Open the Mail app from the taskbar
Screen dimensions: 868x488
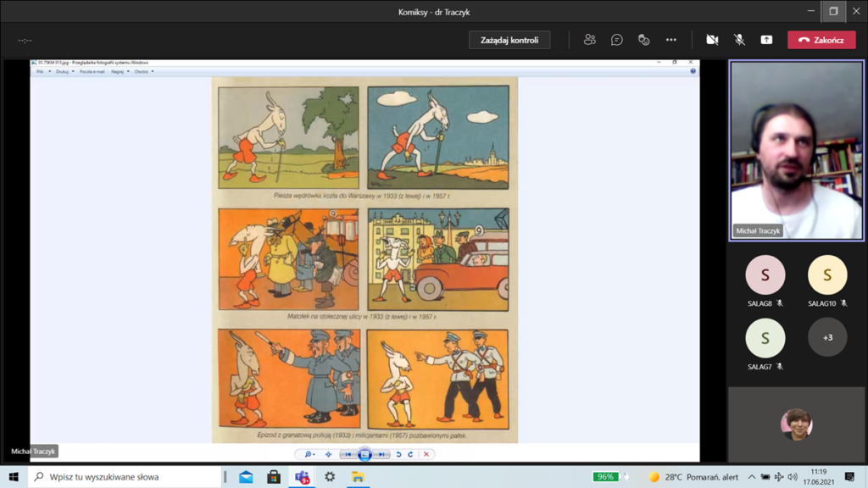(x=246, y=476)
